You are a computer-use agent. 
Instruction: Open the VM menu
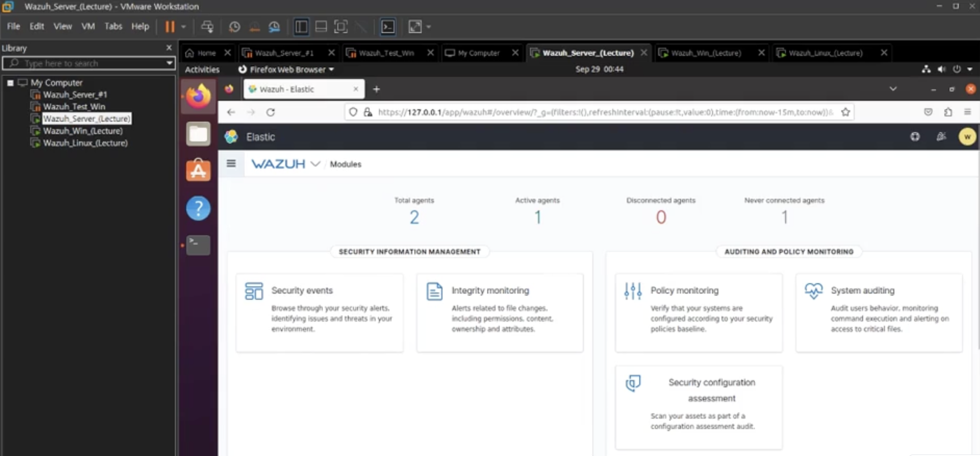tap(88, 26)
